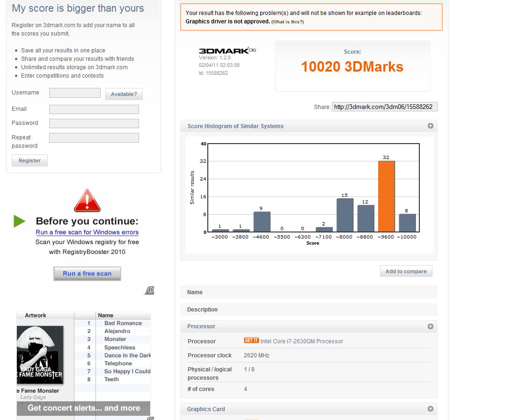Select the Alejandro track row
The height and width of the screenshot is (420, 512).
tap(113, 331)
